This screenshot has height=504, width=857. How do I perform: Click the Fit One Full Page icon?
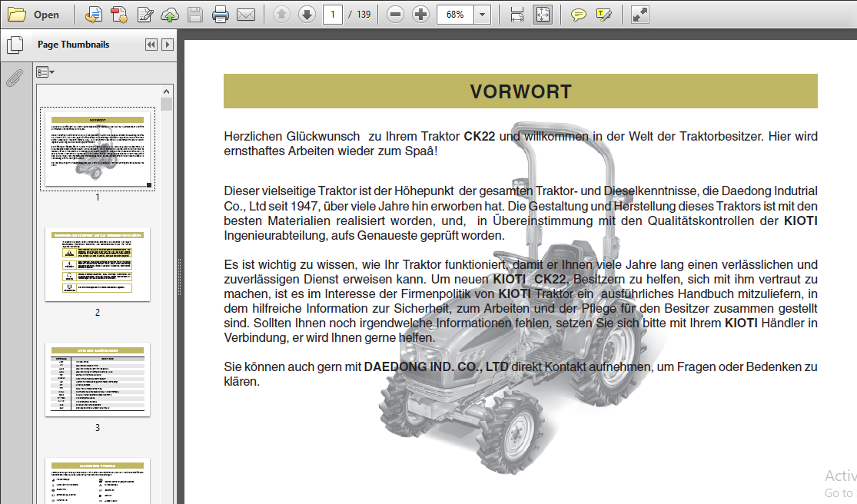(x=543, y=15)
